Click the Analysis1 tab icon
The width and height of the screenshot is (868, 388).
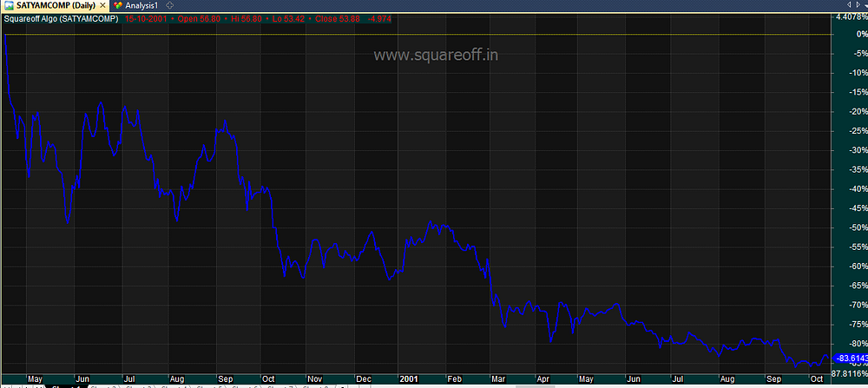pyautogui.click(x=118, y=5)
